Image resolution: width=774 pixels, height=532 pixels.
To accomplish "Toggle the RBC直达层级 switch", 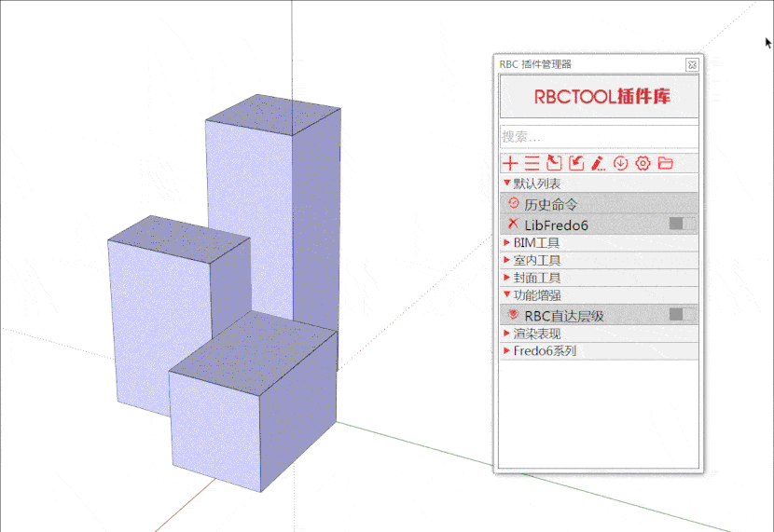I will click(682, 315).
